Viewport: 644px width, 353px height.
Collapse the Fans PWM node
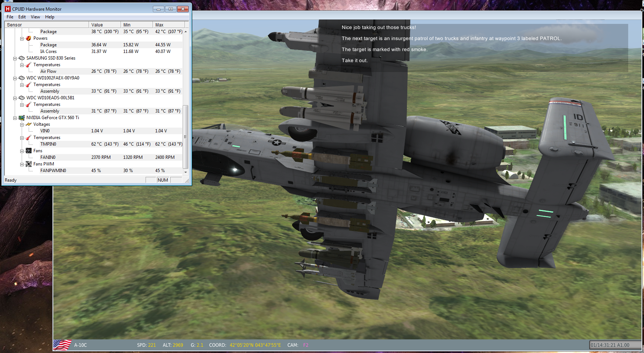22,164
